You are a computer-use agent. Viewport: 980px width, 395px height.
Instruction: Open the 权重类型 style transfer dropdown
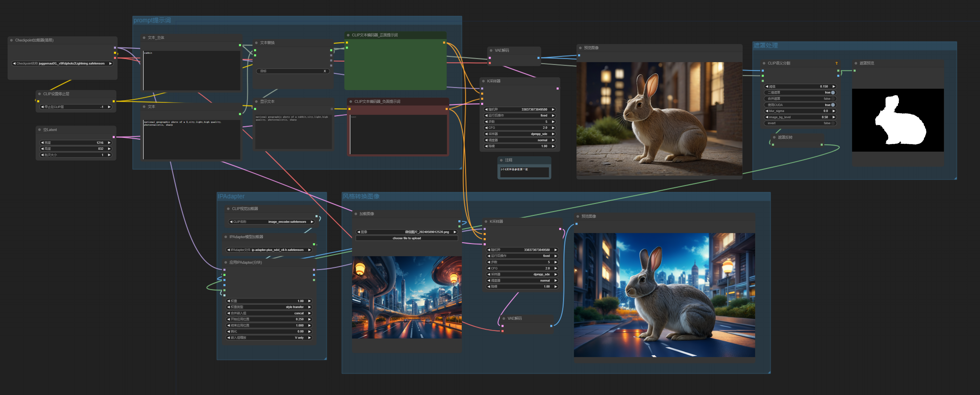tap(269, 307)
